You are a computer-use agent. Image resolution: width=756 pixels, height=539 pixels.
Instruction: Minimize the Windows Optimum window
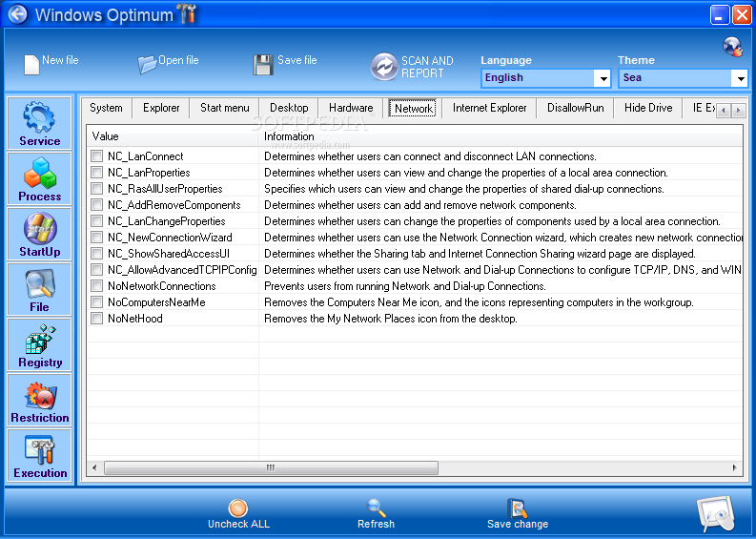click(720, 15)
